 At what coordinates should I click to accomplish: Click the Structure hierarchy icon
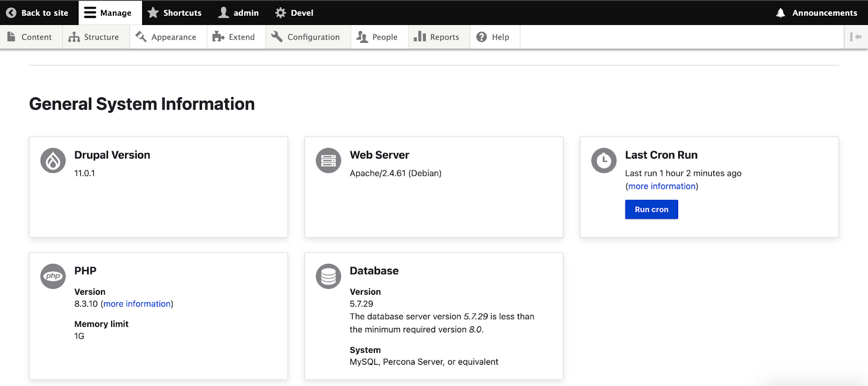click(74, 37)
